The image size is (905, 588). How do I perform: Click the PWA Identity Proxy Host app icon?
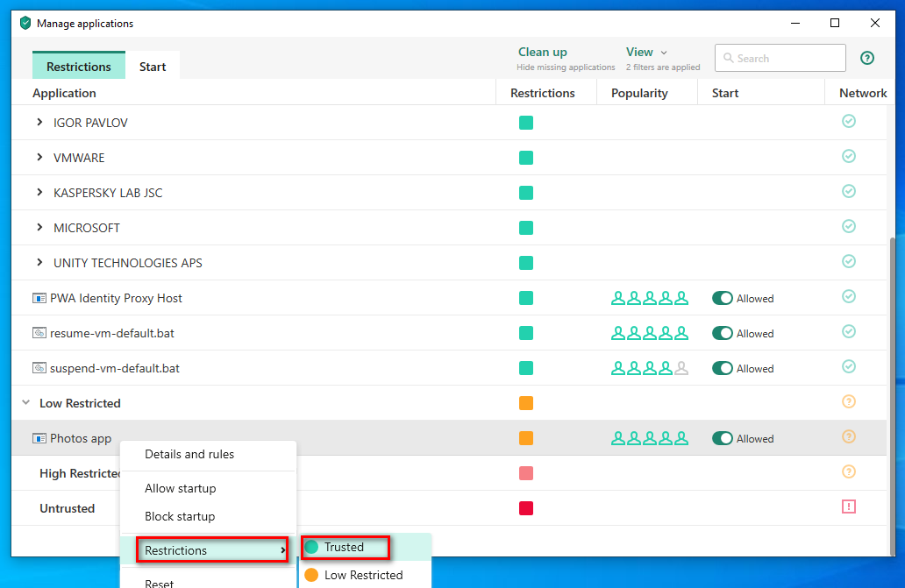click(x=39, y=298)
